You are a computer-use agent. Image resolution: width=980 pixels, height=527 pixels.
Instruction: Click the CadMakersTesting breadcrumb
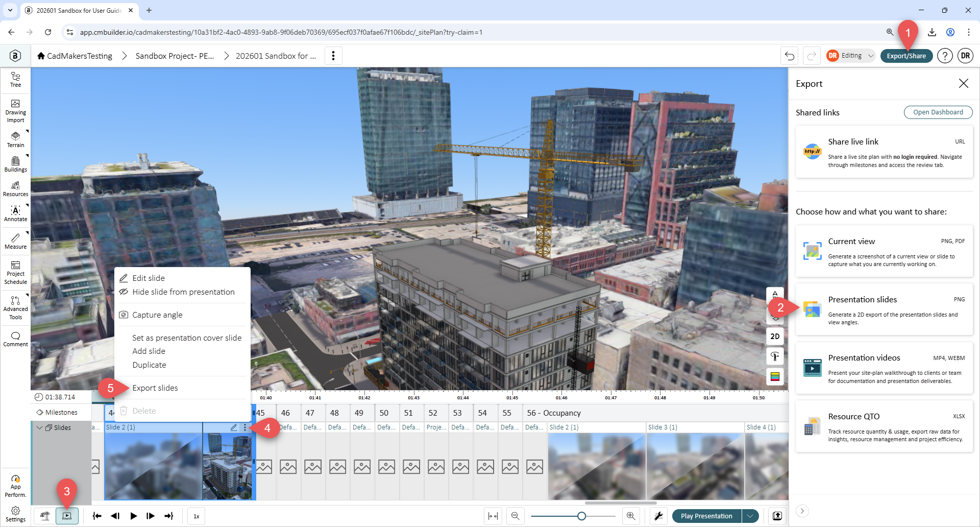pos(75,56)
